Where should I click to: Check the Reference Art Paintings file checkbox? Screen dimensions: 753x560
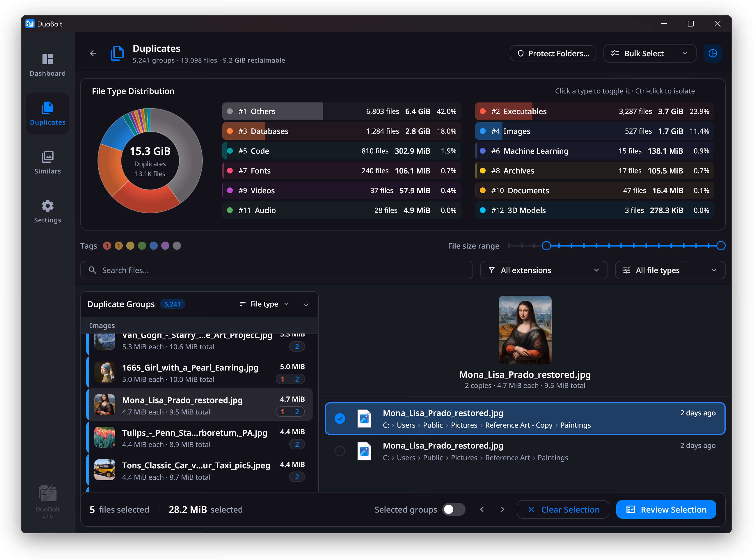[x=340, y=451]
